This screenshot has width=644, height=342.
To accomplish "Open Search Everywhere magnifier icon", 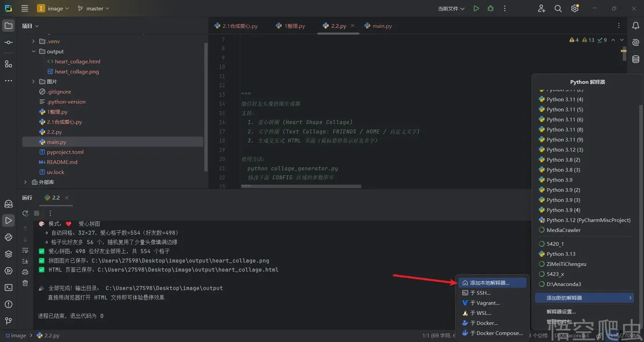I will [558, 8].
